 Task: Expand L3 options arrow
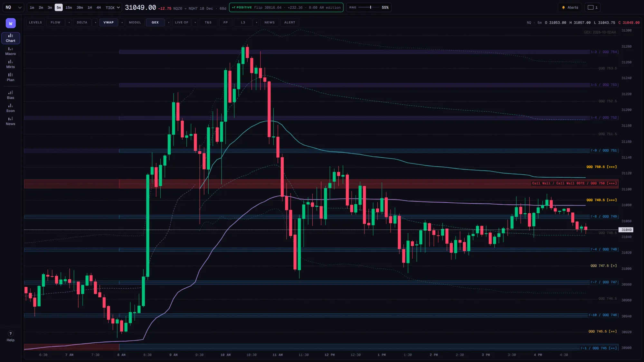click(257, 23)
